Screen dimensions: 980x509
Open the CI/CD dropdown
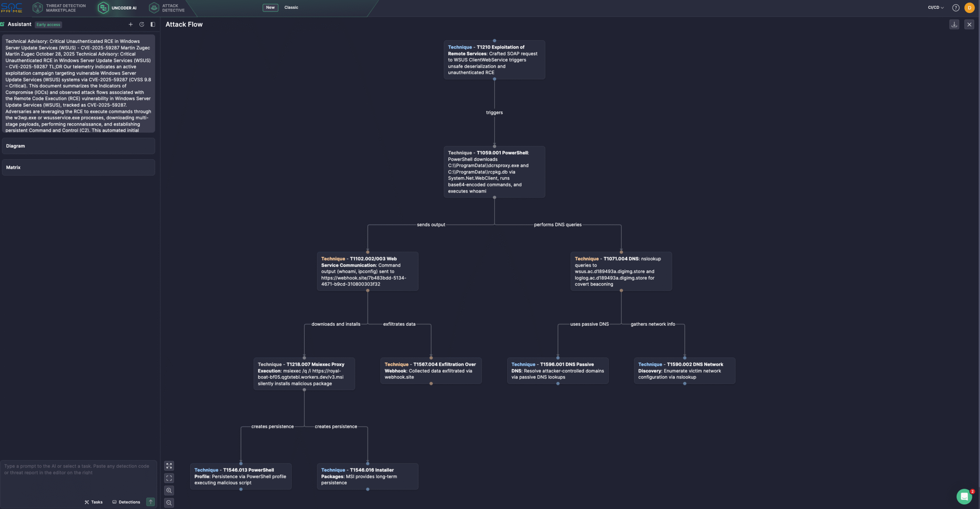935,7
